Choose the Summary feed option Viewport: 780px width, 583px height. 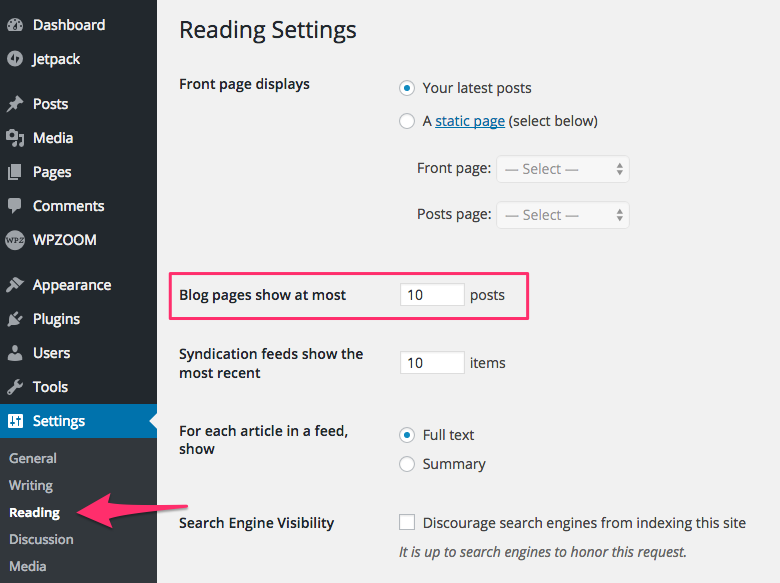tap(407, 464)
